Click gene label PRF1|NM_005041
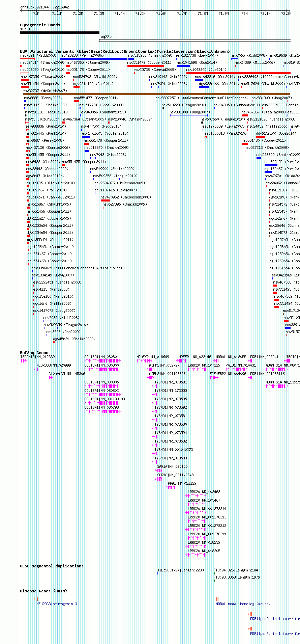The width and height of the screenshot is (300, 644). 264,357
